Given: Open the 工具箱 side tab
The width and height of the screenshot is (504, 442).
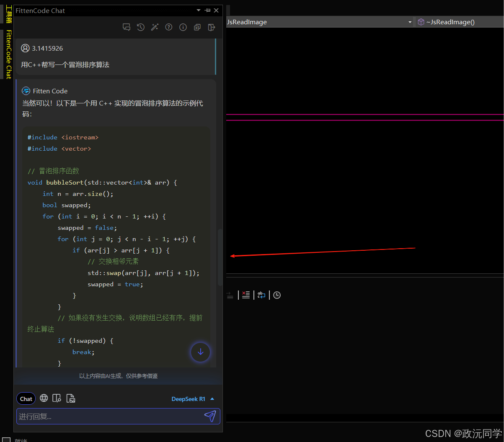Looking at the screenshot, I should pyautogui.click(x=8, y=14).
